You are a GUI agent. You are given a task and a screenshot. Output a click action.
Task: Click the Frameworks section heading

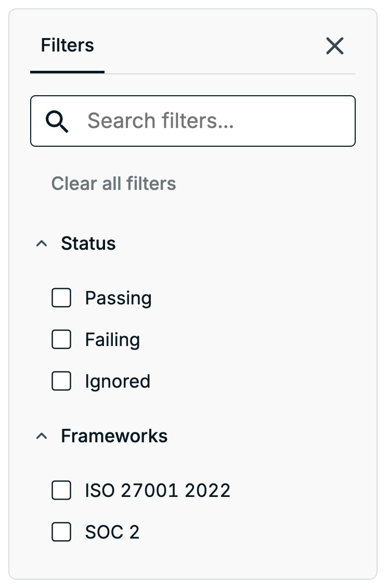coord(114,436)
